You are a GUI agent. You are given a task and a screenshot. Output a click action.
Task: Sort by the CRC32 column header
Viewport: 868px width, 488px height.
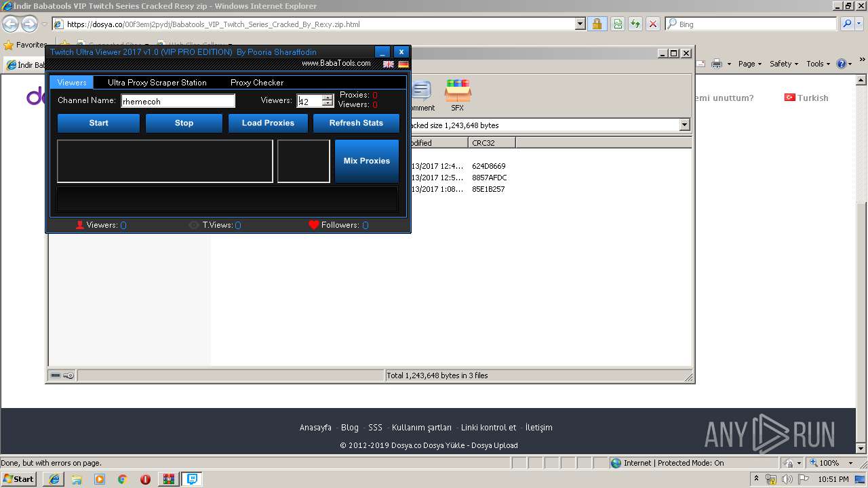[x=492, y=143]
